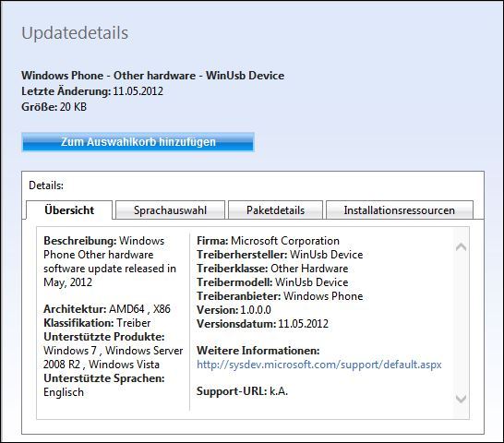Click the WinUsb Device update title
The height and width of the screenshot is (443, 504).
point(152,76)
